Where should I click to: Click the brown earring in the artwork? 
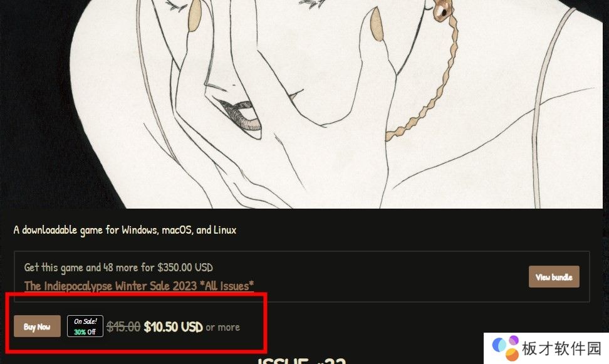(442, 10)
